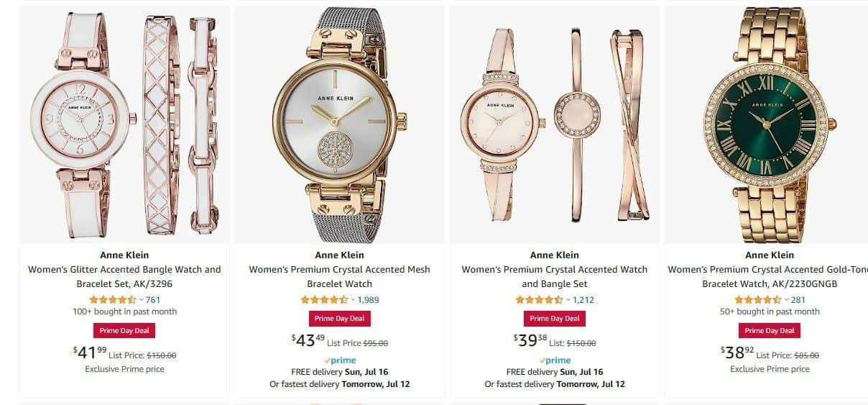Expand rating chevron beside 1,212 reviews
The height and width of the screenshot is (405, 868).
click(568, 300)
